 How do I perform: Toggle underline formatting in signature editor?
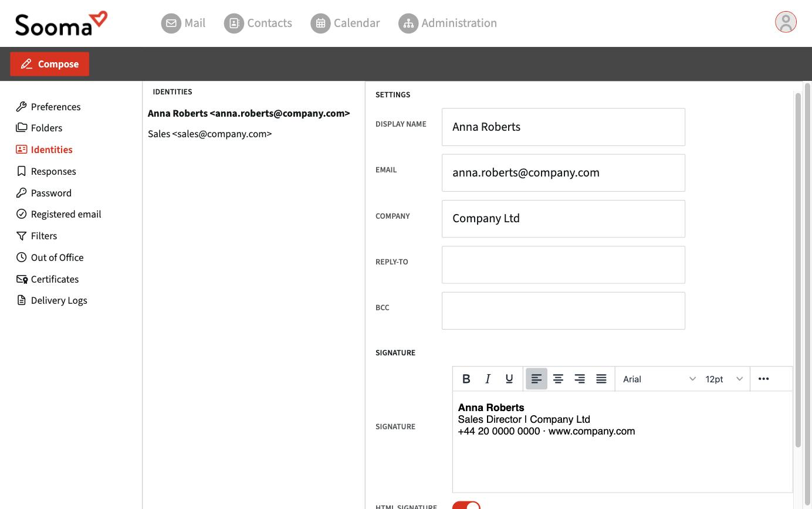[509, 379]
